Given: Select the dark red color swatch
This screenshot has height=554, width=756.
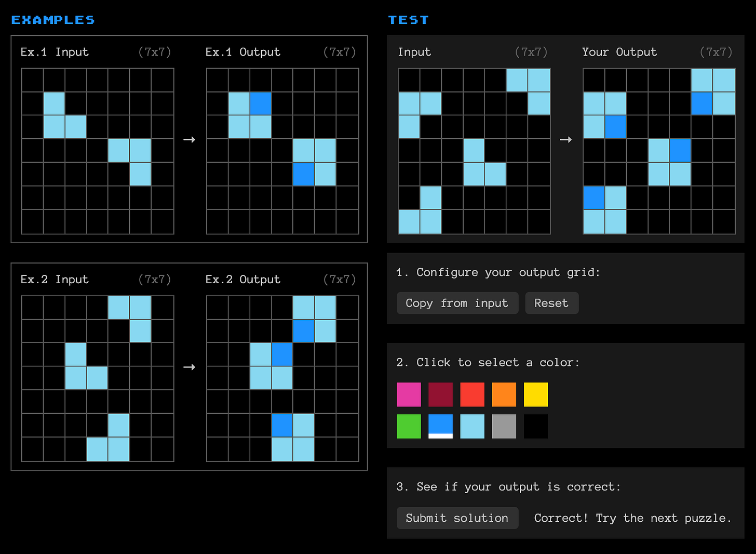Looking at the screenshot, I should click(x=440, y=394).
